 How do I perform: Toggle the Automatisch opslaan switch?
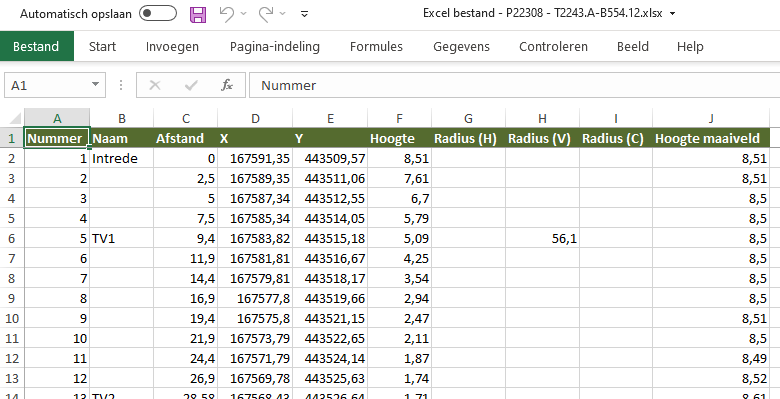pos(158,13)
